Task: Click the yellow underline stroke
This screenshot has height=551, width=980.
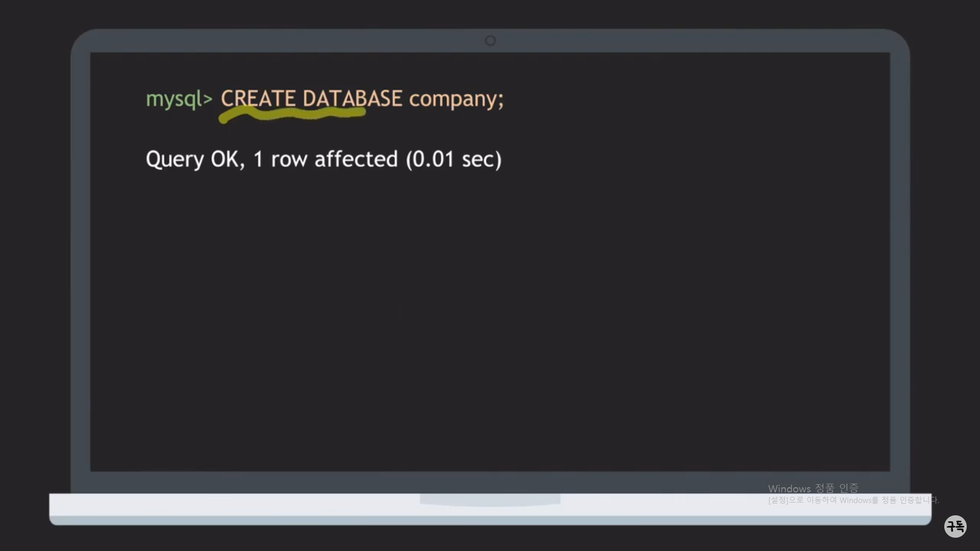Action: pos(292,115)
